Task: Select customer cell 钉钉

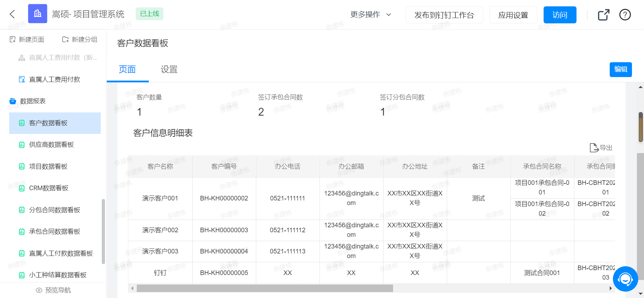Action: tap(160, 273)
